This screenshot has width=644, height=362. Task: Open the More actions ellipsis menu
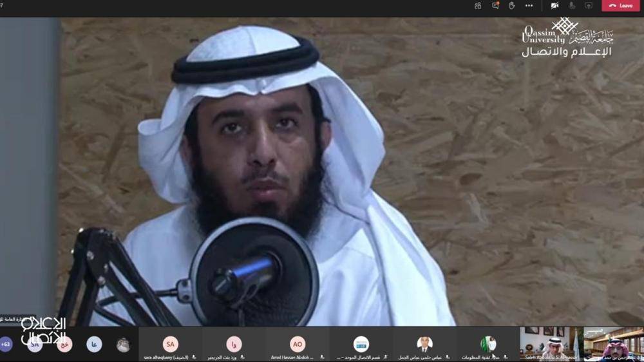pyautogui.click(x=529, y=6)
